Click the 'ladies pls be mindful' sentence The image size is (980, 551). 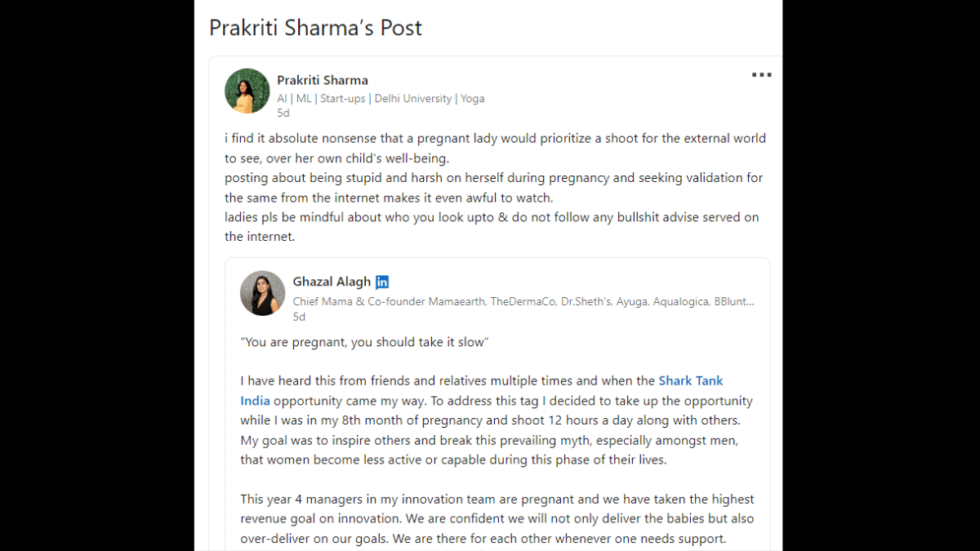click(492, 227)
